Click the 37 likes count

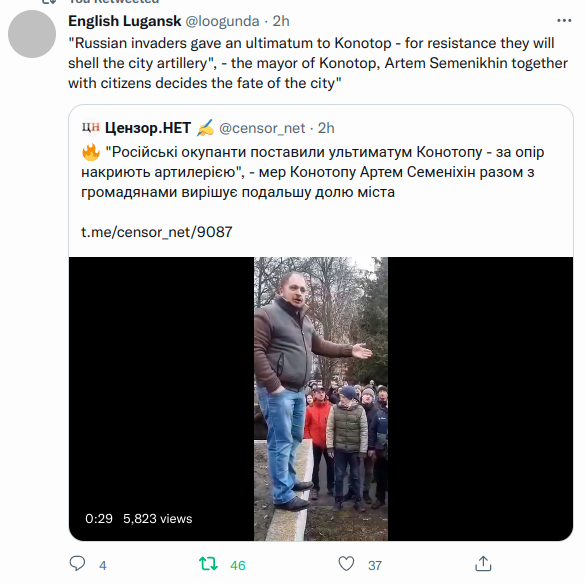click(375, 565)
